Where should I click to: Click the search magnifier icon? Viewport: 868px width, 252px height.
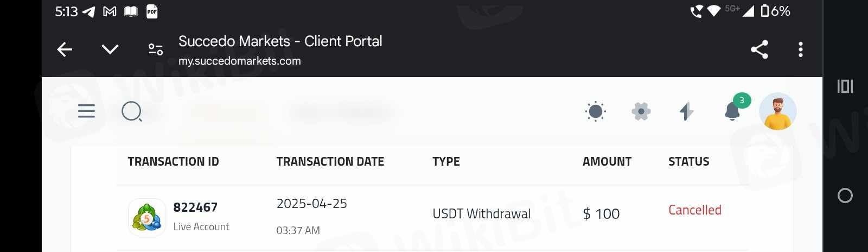pyautogui.click(x=132, y=112)
